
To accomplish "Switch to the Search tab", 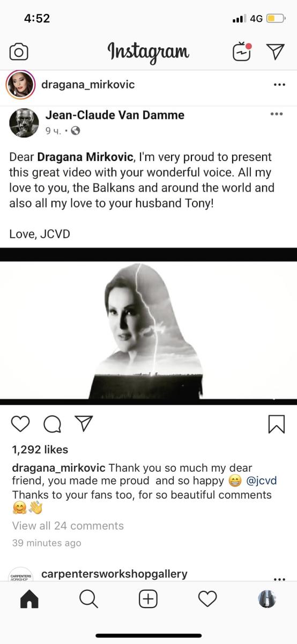I will click(88, 599).
